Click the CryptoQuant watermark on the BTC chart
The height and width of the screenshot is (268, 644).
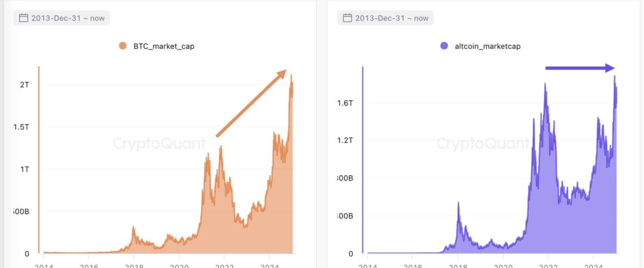pos(159,144)
